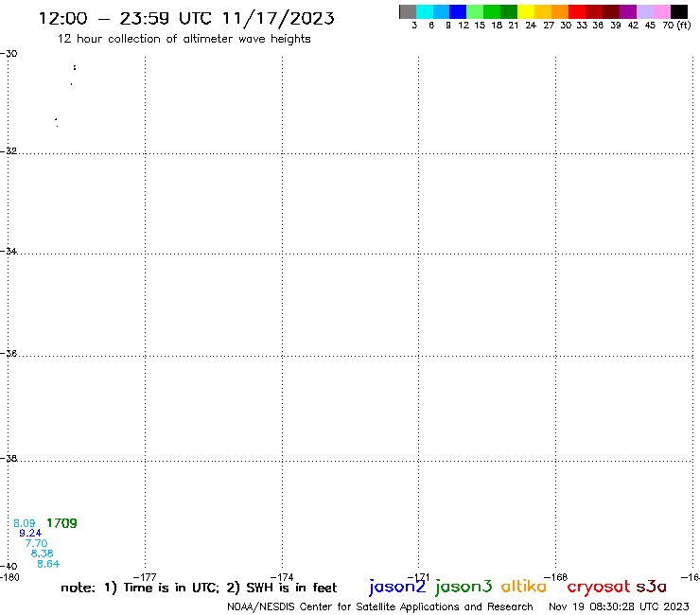Select the 8.38 wave height reading

42,553
